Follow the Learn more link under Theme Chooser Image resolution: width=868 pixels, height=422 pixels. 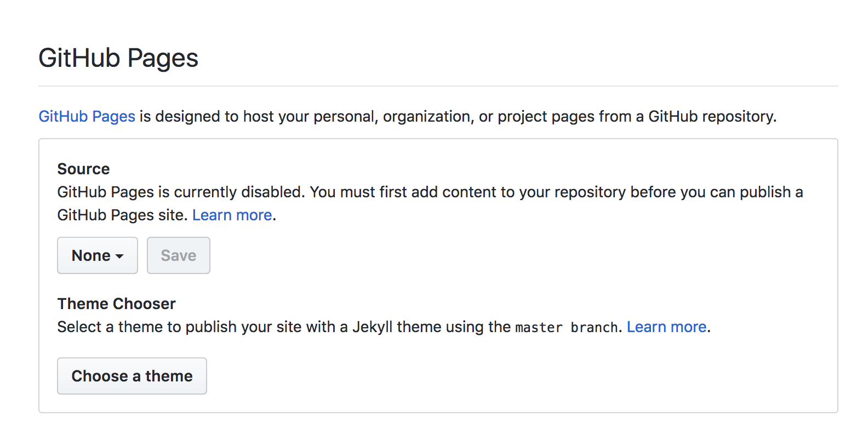click(x=667, y=327)
